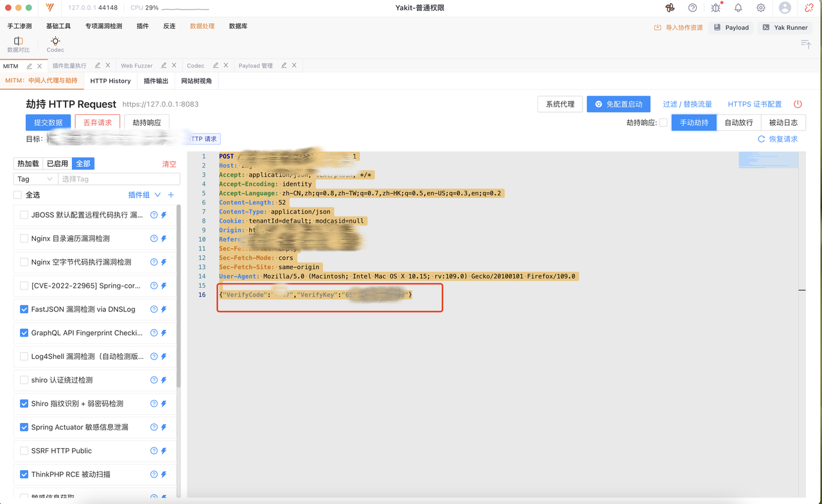Run the JBOSS plugin lightning icon
The height and width of the screenshot is (504, 822).
point(164,215)
